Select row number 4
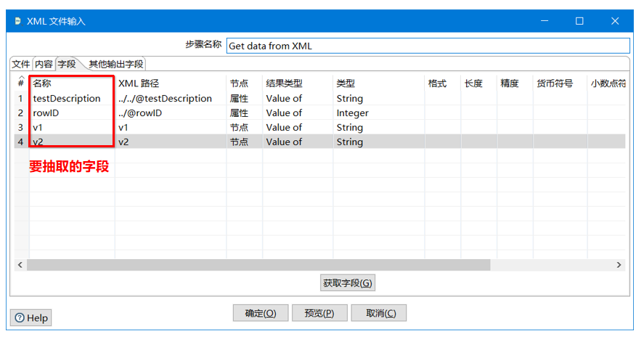Image resolution: width=644 pixels, height=339 pixels. pyautogui.click(x=21, y=142)
